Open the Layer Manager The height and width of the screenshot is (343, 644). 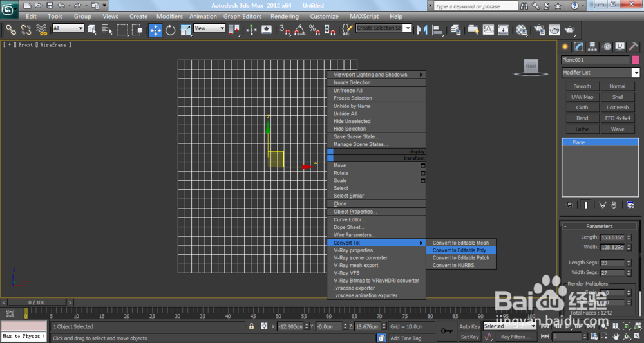click(455, 30)
